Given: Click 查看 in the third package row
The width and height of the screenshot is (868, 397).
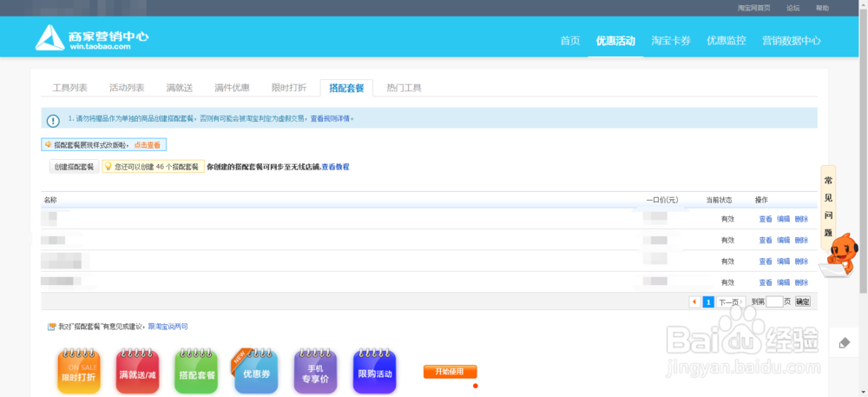Looking at the screenshot, I should [765, 261].
